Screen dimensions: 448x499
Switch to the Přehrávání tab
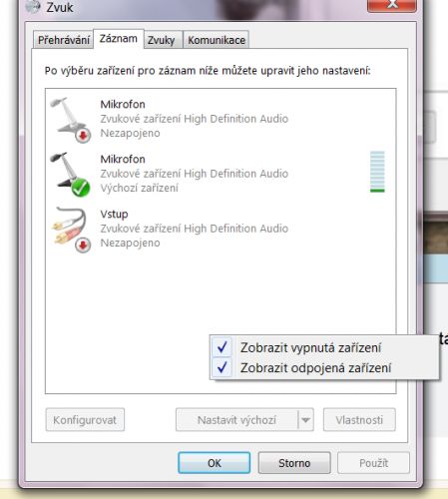pos(64,40)
